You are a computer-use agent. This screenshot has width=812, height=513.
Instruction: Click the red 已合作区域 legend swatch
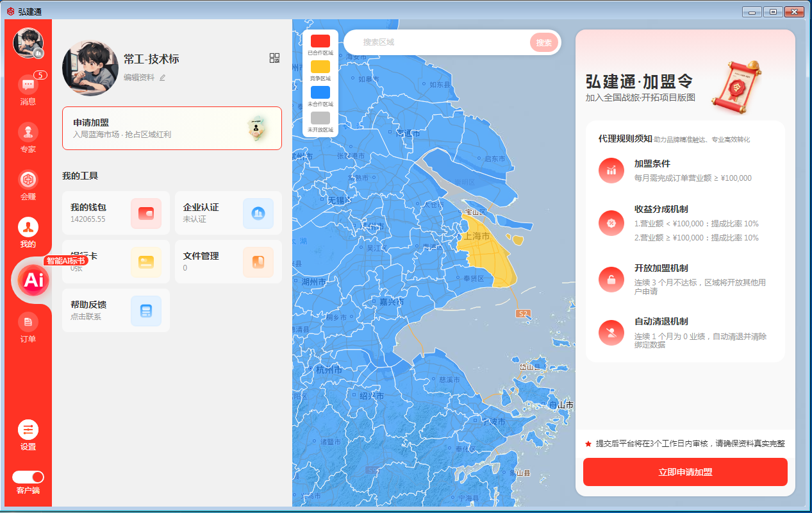coord(320,41)
